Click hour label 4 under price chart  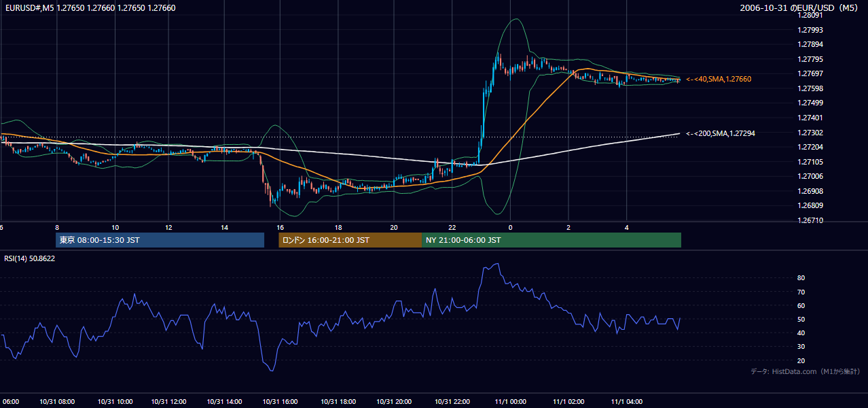point(627,227)
